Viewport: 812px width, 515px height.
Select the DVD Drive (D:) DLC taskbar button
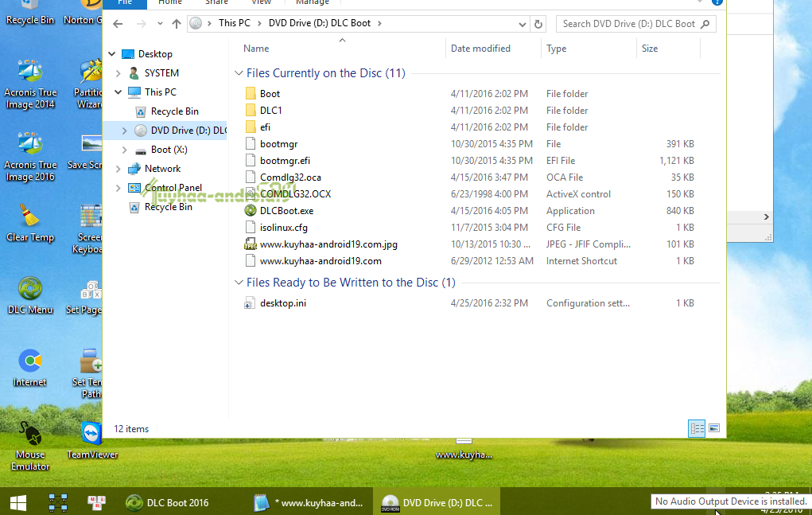pyautogui.click(x=437, y=502)
